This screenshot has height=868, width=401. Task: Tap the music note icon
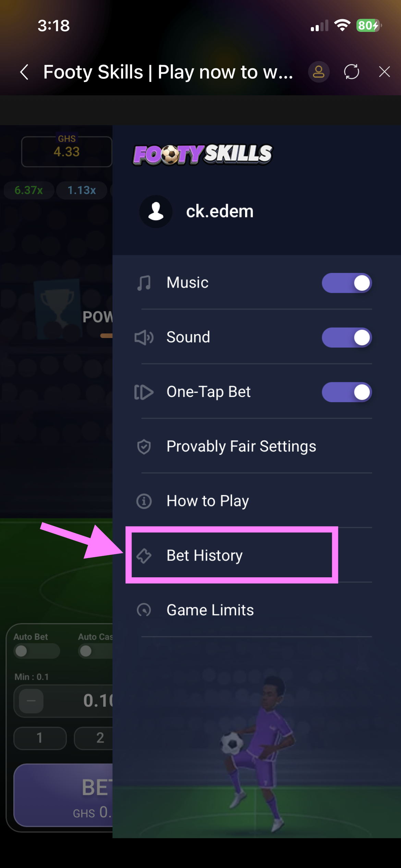(144, 283)
